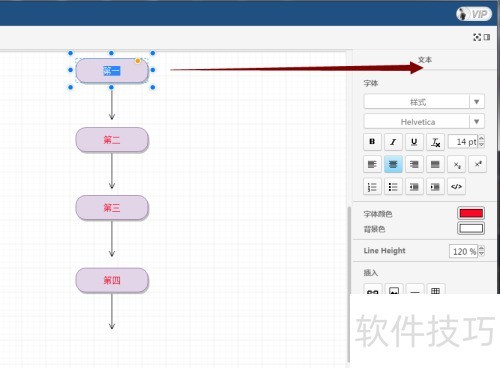Viewport: 500px width, 368px height.
Task: Clear text formatting
Action: point(435,142)
